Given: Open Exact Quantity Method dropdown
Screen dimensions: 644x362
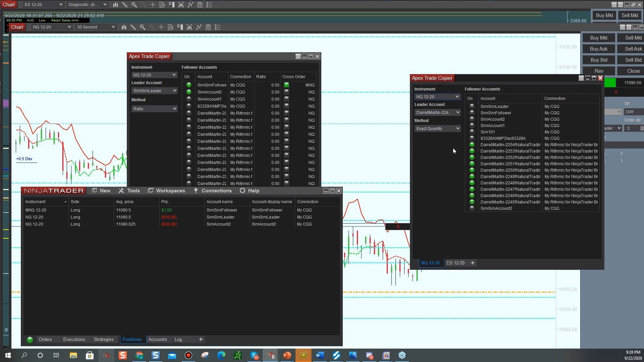Looking at the screenshot, I should point(437,129).
